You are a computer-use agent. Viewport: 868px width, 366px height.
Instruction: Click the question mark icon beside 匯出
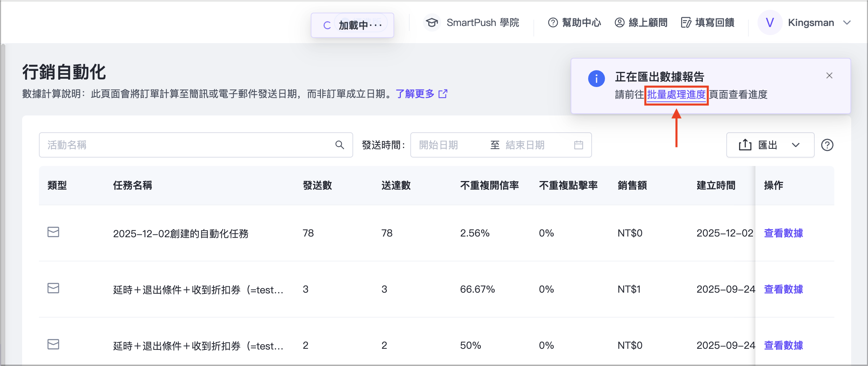(x=827, y=145)
